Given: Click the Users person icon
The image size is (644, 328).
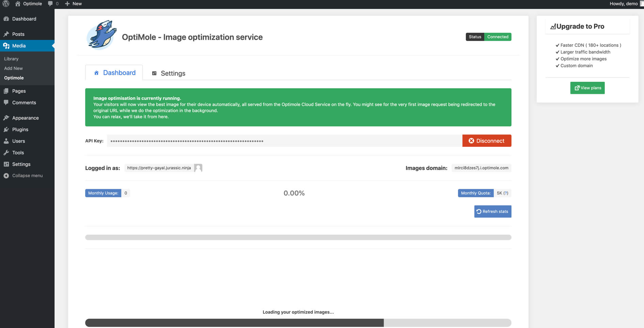Looking at the screenshot, I should pos(6,141).
